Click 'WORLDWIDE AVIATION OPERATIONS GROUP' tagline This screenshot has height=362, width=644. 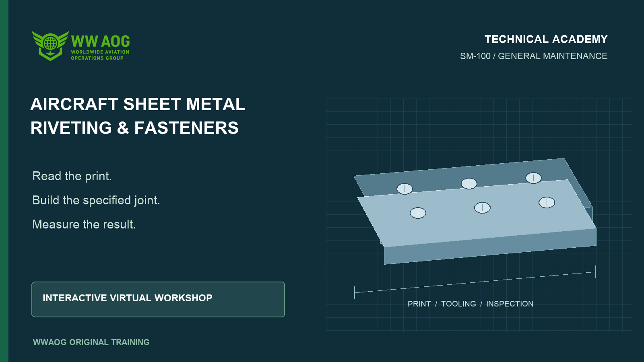coord(100,55)
